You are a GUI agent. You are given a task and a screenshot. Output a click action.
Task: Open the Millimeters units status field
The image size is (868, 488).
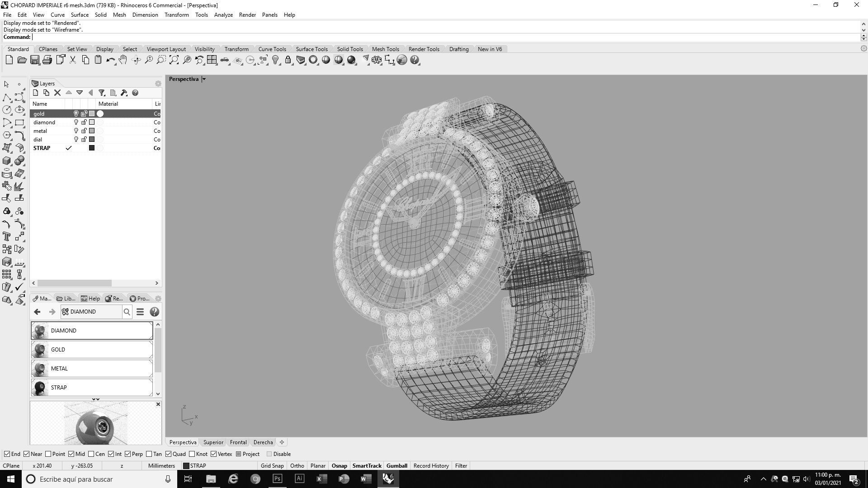coord(161,466)
